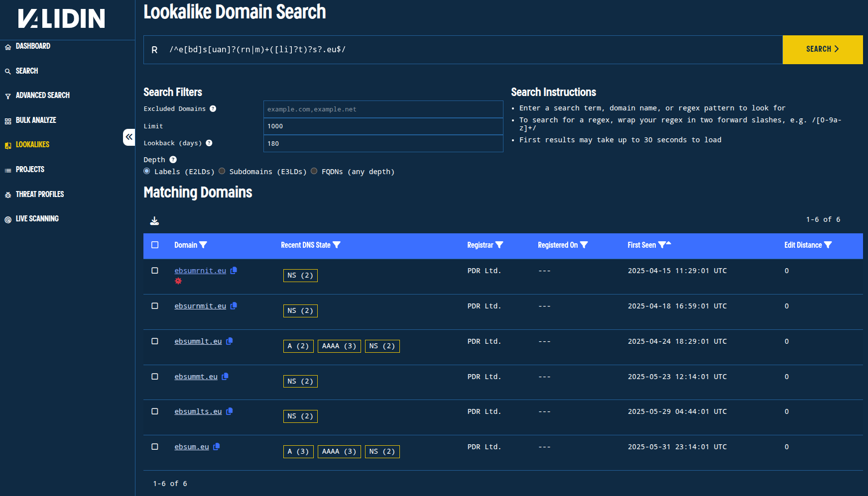Image resolution: width=868 pixels, height=496 pixels.
Task: Open Registered On column filter
Action: [x=584, y=245]
